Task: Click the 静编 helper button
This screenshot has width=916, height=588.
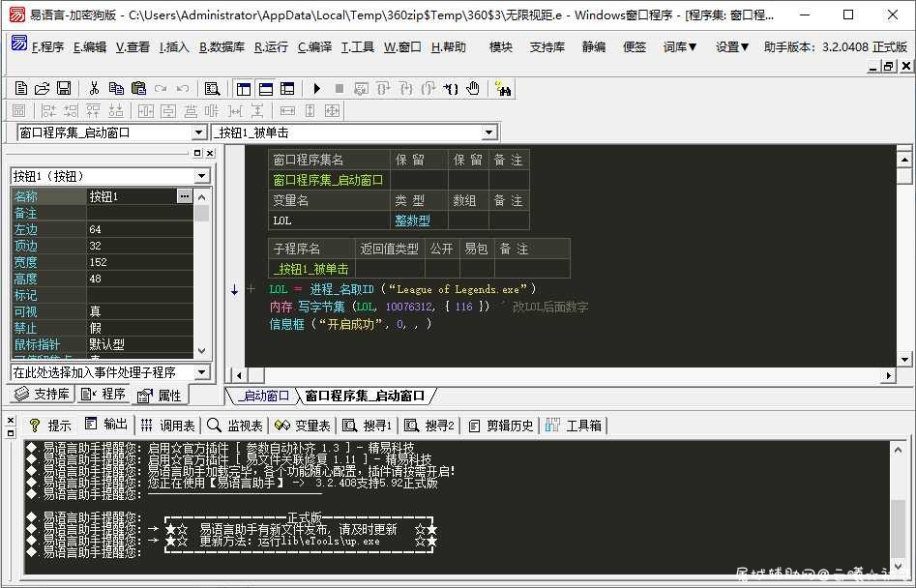Action: pyautogui.click(x=594, y=47)
